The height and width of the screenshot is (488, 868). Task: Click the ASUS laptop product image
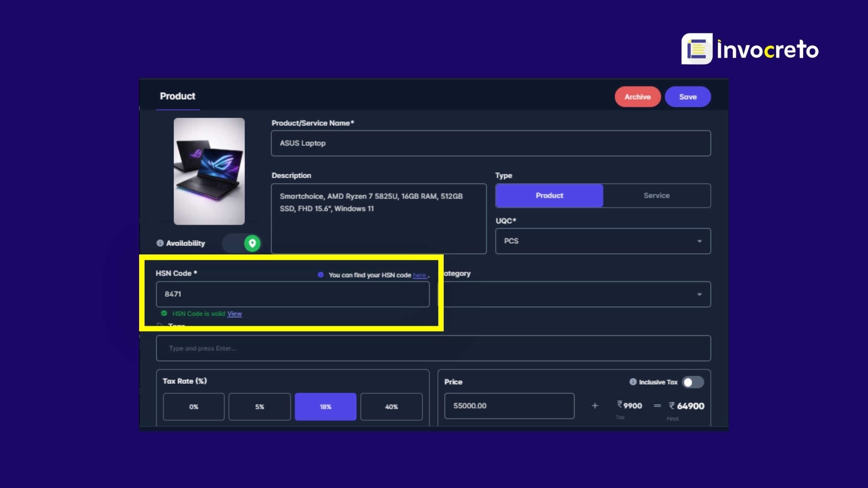point(209,171)
